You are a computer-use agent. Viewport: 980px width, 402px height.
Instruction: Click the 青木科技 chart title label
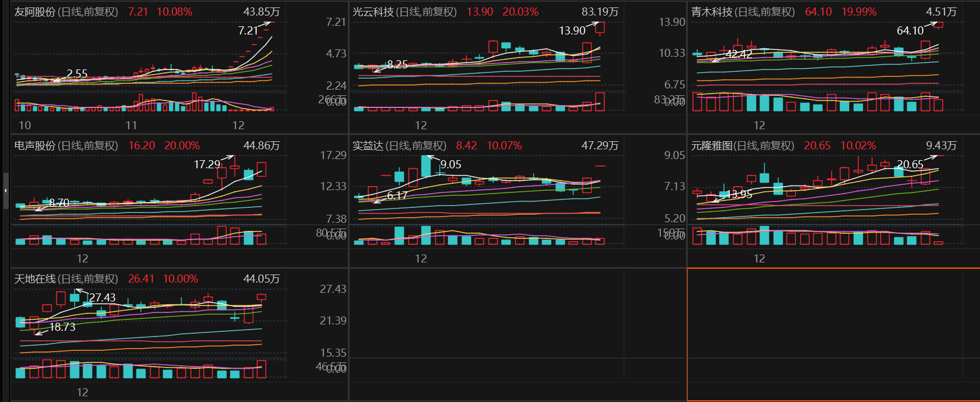point(742,12)
